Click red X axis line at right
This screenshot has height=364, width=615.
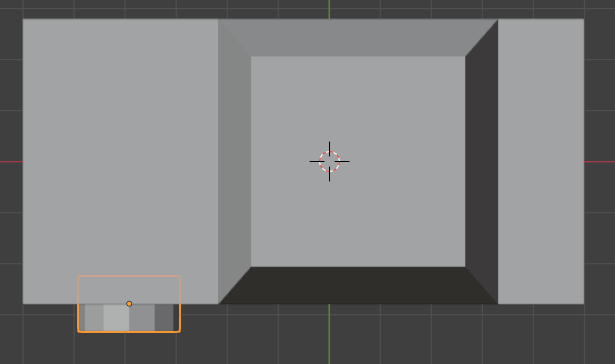600,162
